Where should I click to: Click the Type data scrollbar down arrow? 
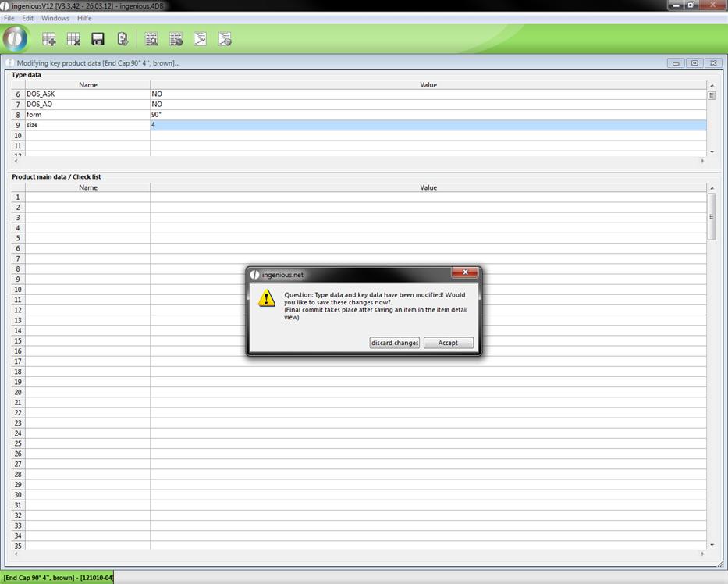click(712, 152)
